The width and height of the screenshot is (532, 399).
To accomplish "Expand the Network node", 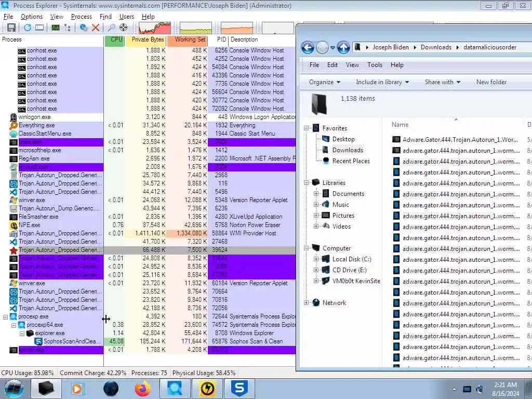I will (307, 303).
